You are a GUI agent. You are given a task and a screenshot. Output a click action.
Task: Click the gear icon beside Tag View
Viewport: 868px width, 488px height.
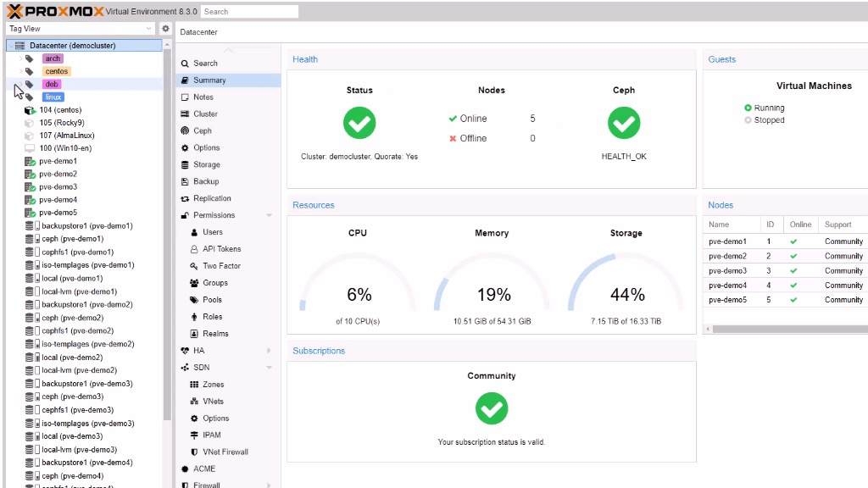(x=166, y=29)
